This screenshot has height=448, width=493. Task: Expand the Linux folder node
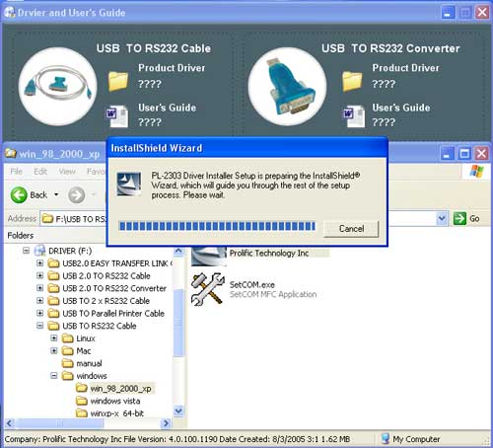[54, 338]
